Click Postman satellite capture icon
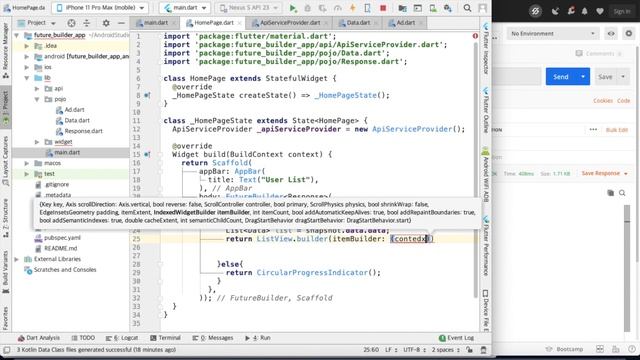Viewport: 640px width, 360px height. [555, 11]
